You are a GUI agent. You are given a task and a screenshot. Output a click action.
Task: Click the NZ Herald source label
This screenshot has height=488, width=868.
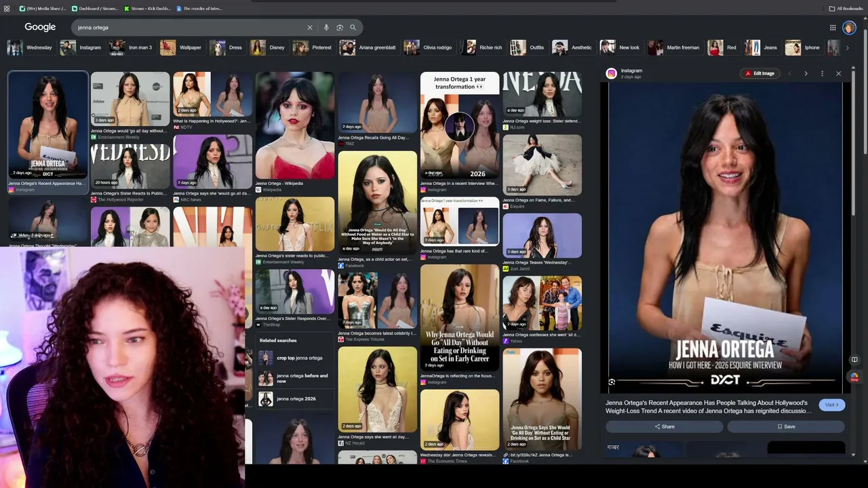[355, 443]
